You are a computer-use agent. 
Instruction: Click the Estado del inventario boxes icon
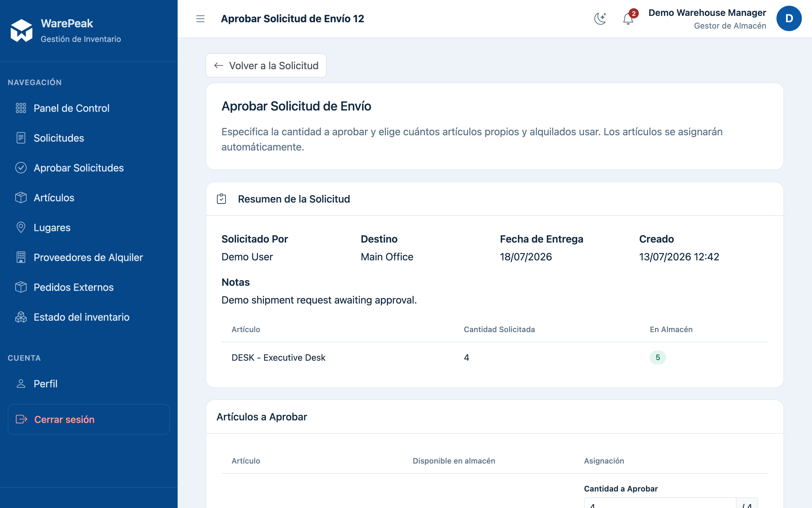click(21, 317)
